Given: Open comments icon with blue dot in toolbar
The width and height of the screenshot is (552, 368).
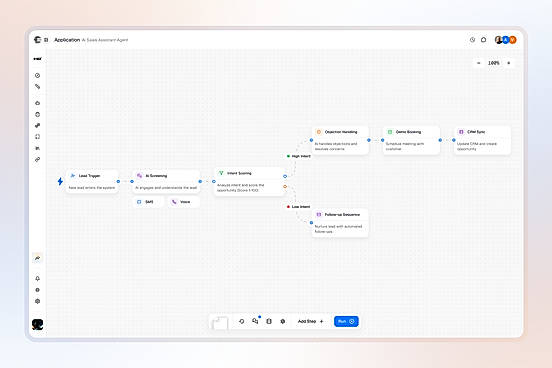Looking at the screenshot, I should [256, 321].
